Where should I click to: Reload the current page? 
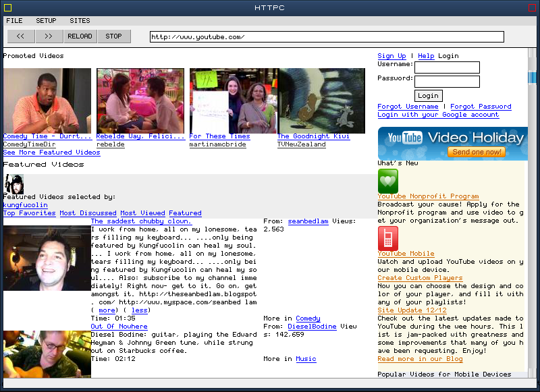(80, 36)
